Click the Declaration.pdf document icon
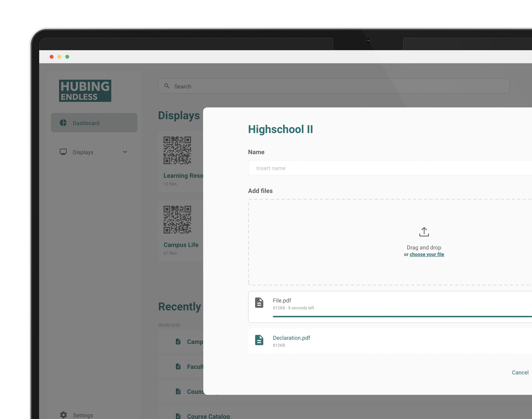The height and width of the screenshot is (419, 532). pyautogui.click(x=259, y=340)
